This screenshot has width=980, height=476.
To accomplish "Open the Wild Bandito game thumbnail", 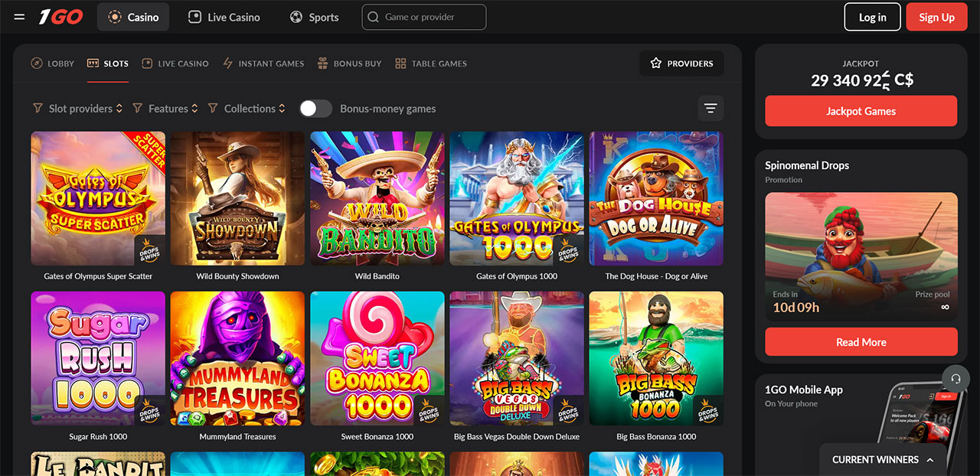I will 377,199.
